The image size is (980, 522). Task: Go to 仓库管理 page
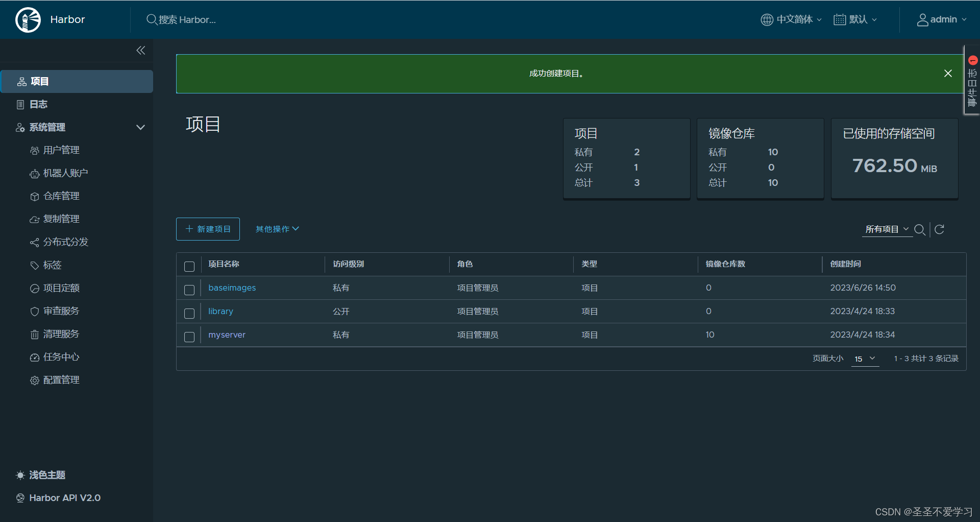[x=61, y=196]
